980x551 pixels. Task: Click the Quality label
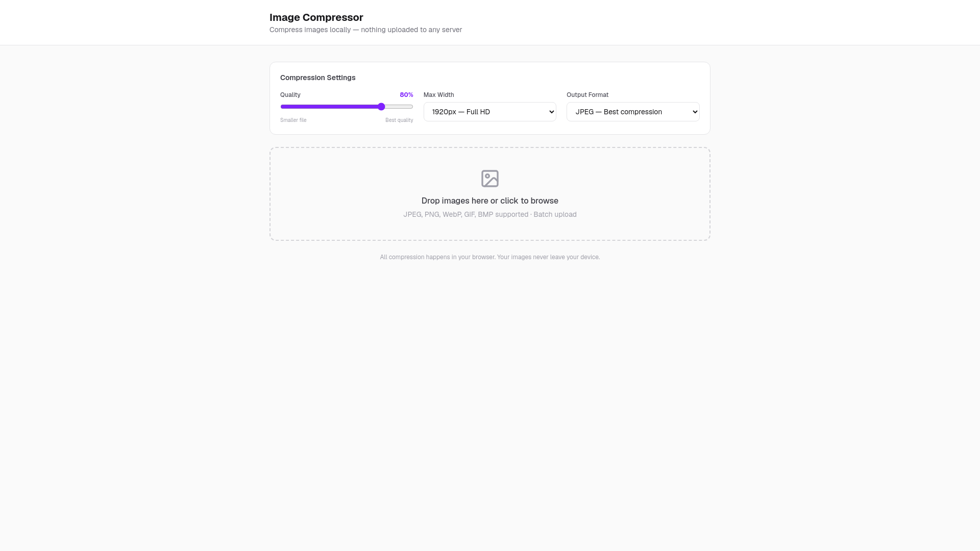[290, 95]
